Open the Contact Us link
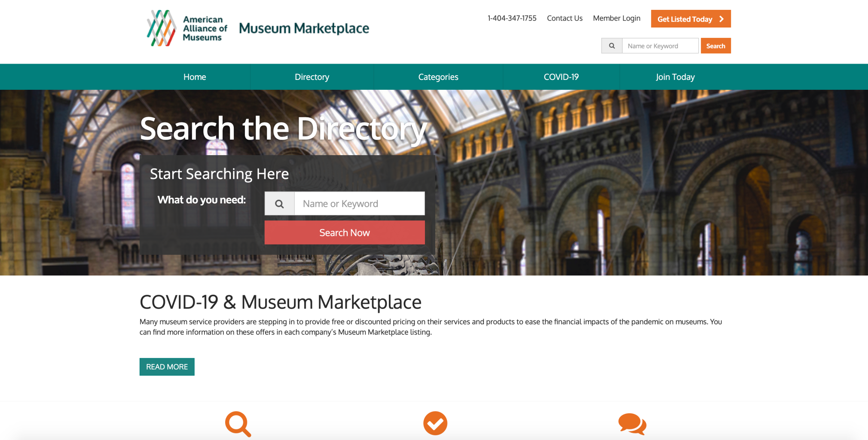This screenshot has width=868, height=440. point(565,18)
